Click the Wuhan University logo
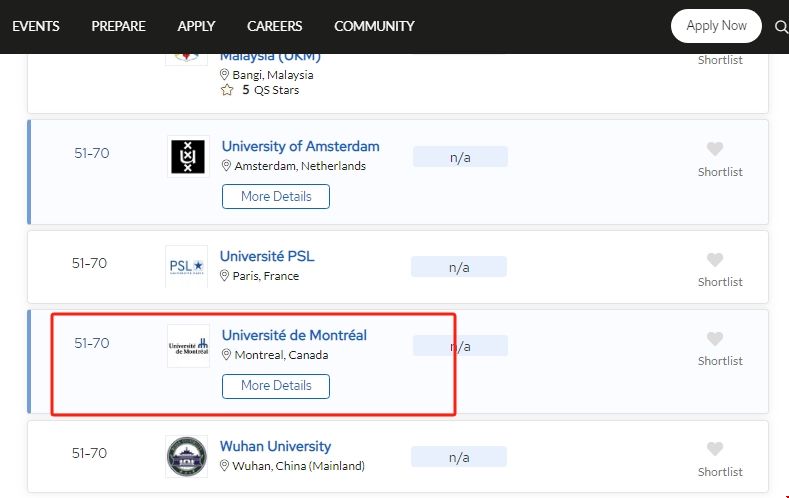This screenshot has height=498, width=789. [187, 456]
